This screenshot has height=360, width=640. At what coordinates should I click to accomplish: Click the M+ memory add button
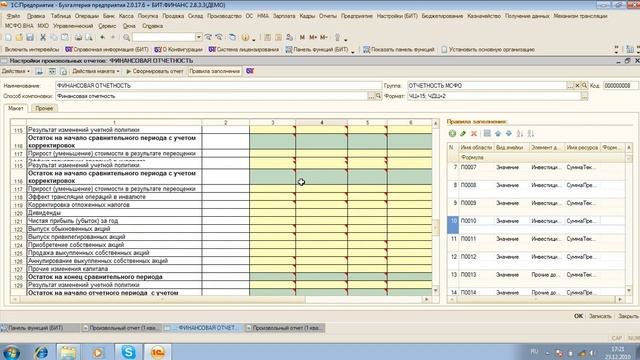coord(313,38)
